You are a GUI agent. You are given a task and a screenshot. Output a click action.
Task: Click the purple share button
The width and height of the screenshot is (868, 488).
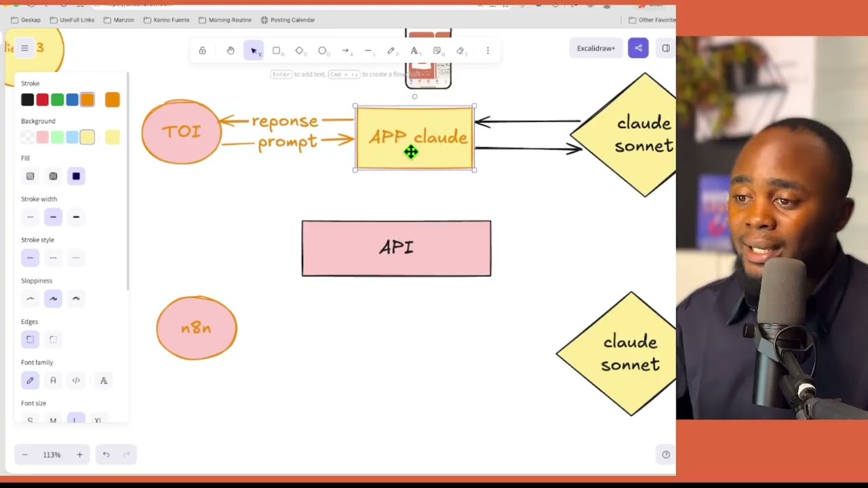pyautogui.click(x=638, y=48)
